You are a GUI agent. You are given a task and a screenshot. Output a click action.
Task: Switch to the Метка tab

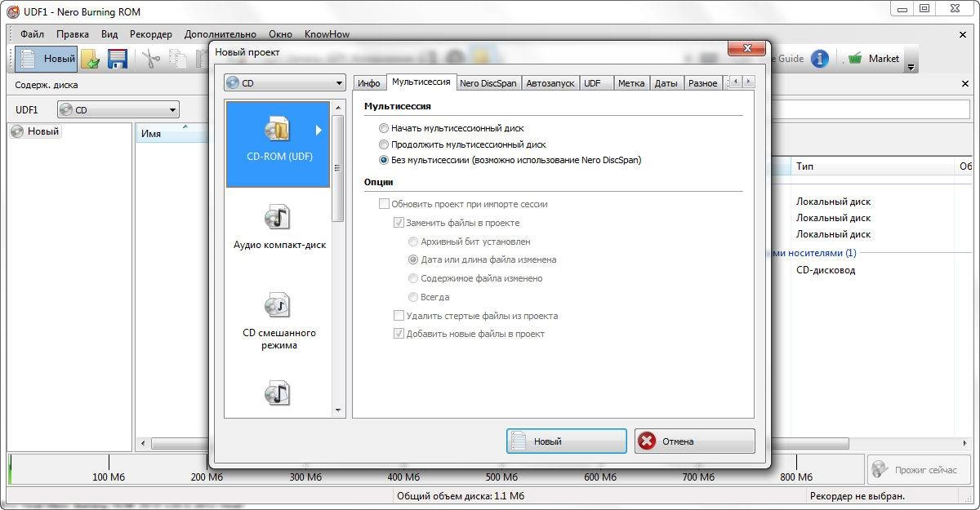click(631, 83)
